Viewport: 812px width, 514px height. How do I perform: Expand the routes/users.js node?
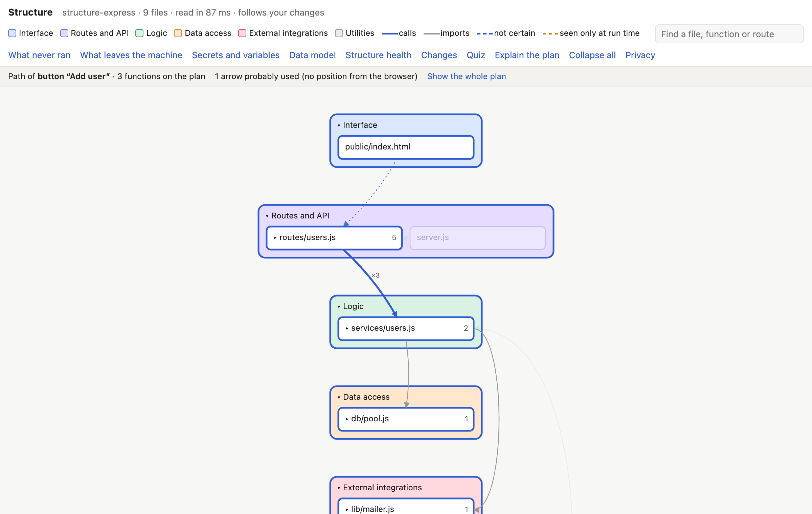point(275,238)
